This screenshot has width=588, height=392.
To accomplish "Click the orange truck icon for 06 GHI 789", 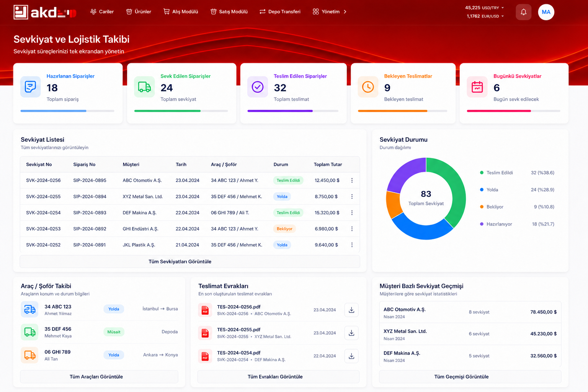I will click(29, 355).
